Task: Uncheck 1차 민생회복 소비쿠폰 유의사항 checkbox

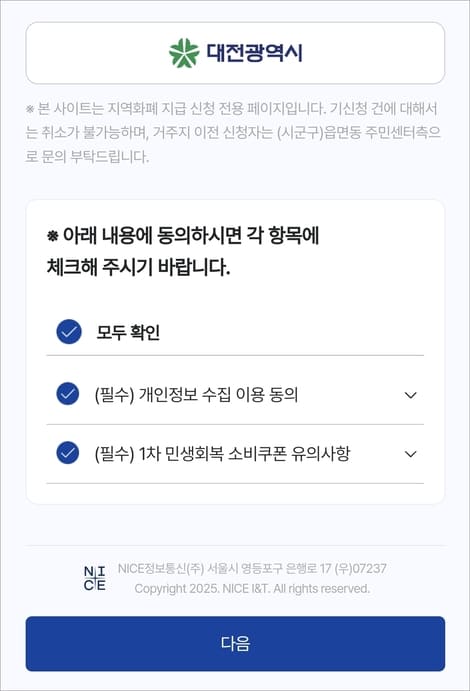Action: (68, 453)
